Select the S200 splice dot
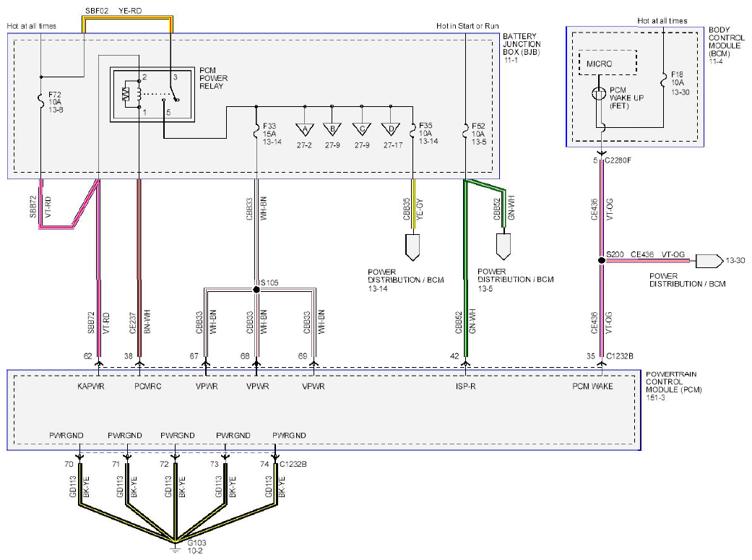The height and width of the screenshot is (560, 752). 602,261
